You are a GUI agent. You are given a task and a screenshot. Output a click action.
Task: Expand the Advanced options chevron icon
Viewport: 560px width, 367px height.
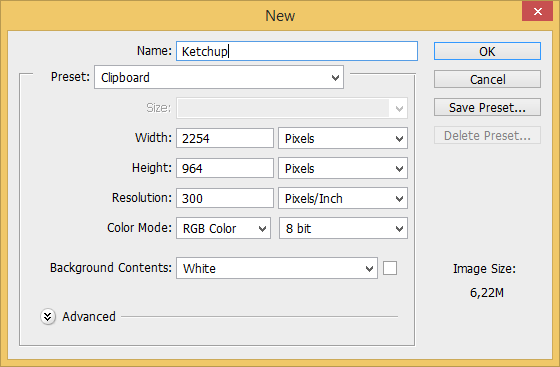coord(48,317)
